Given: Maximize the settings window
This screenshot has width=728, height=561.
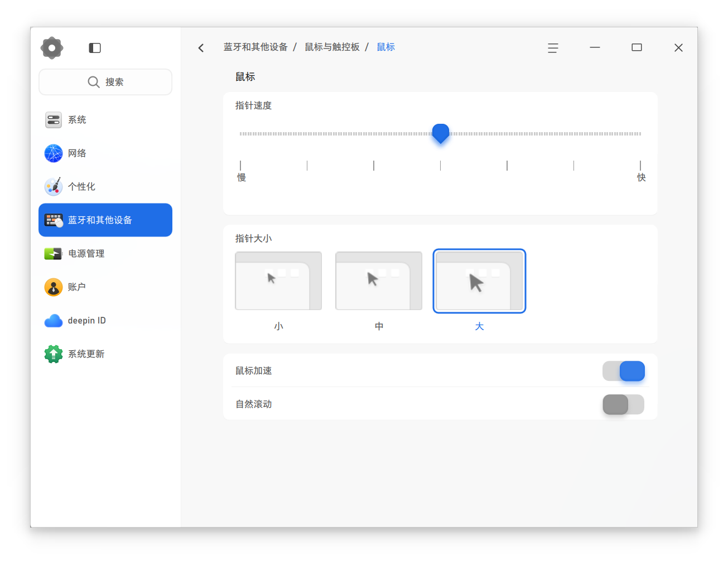Looking at the screenshot, I should click(x=637, y=47).
